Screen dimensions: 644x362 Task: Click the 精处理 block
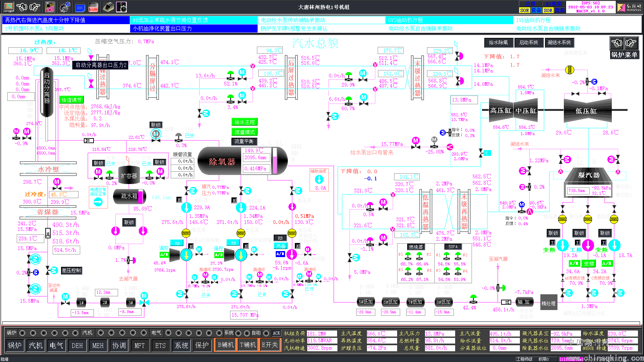pyautogui.click(x=548, y=303)
